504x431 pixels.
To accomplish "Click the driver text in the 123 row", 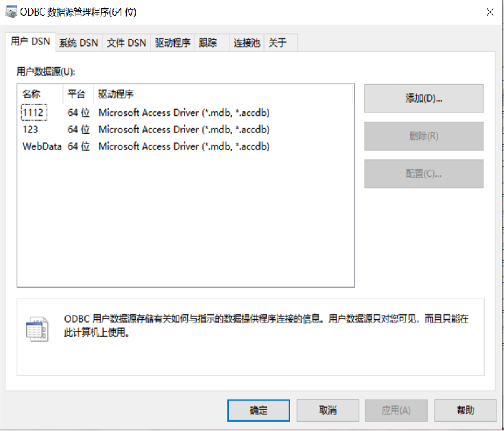I will point(184,129).
